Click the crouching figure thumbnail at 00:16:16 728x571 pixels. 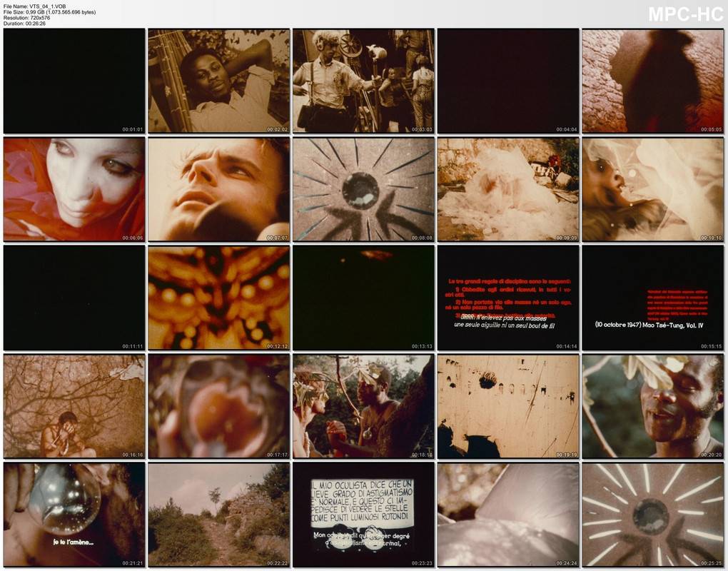74,407
